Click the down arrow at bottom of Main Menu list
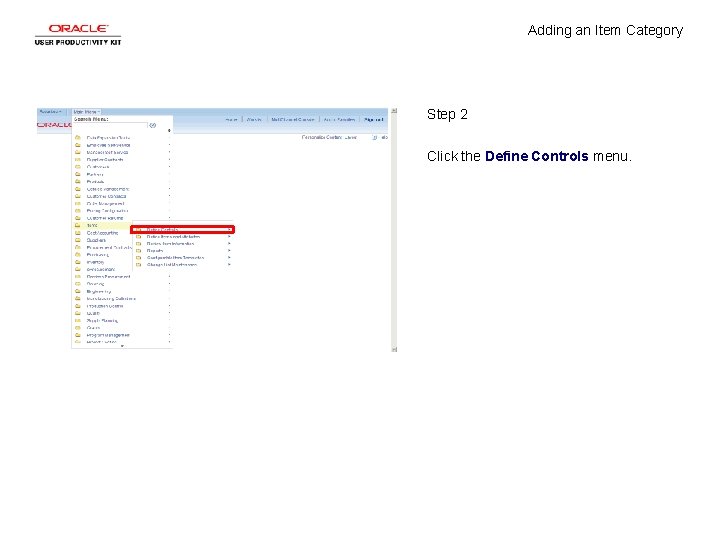Viewport: 720px width, 540px height. click(122, 346)
